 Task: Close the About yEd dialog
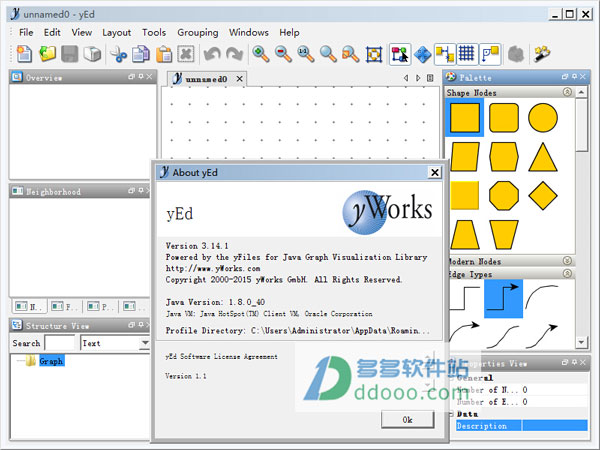pos(435,173)
